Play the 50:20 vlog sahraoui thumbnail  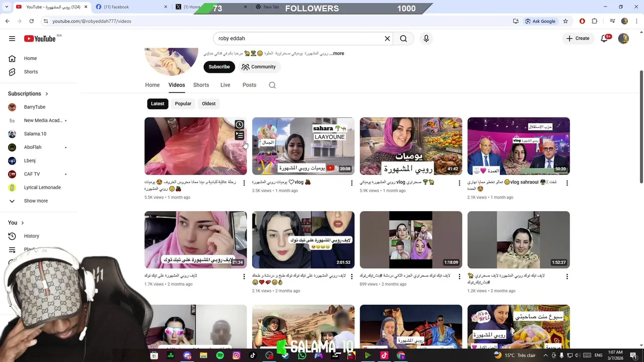[519, 146]
